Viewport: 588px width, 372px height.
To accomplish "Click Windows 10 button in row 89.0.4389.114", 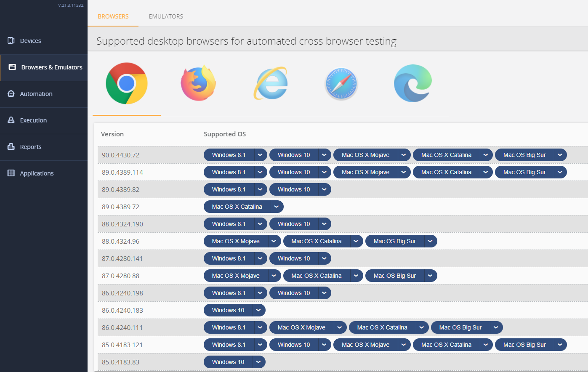I will (x=294, y=172).
